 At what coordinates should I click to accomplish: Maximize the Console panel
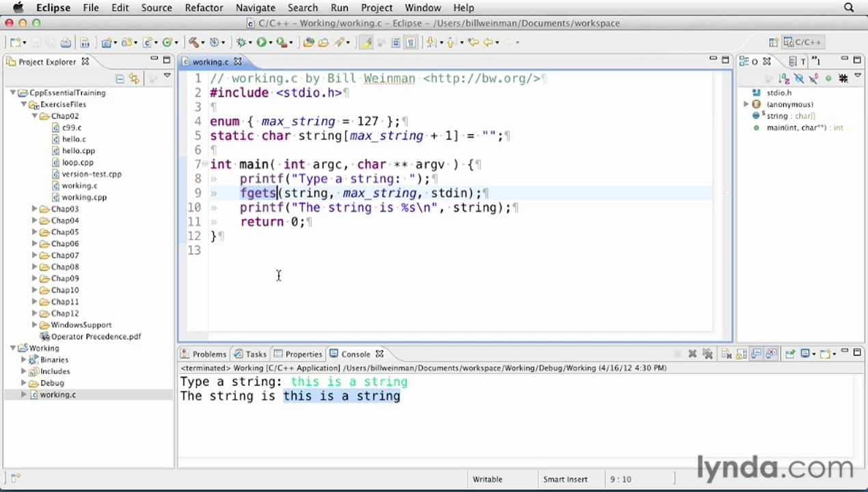pos(857,353)
